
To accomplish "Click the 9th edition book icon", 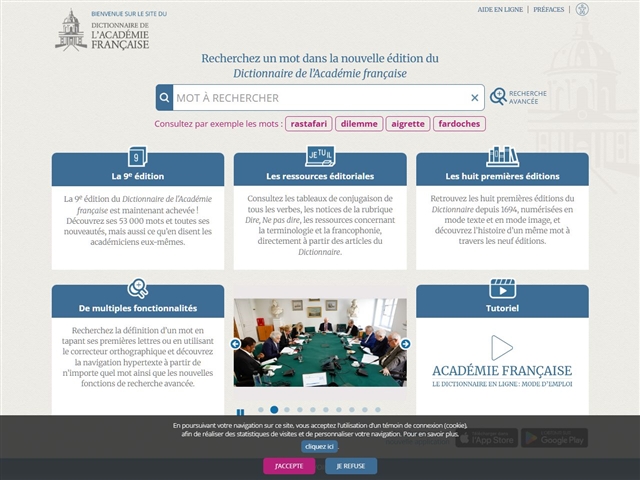I will (138, 157).
